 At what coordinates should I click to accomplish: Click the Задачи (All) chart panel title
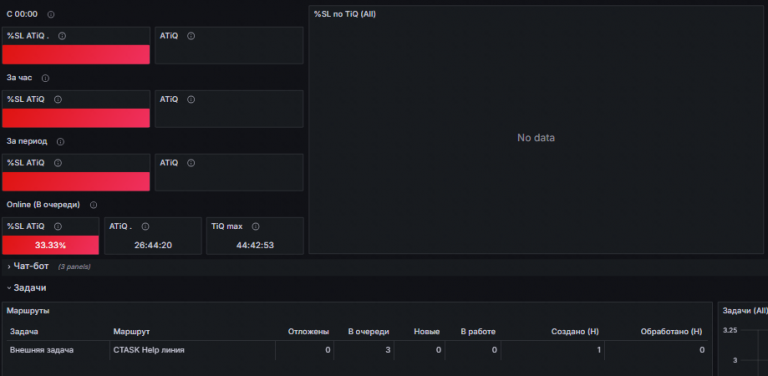click(745, 311)
